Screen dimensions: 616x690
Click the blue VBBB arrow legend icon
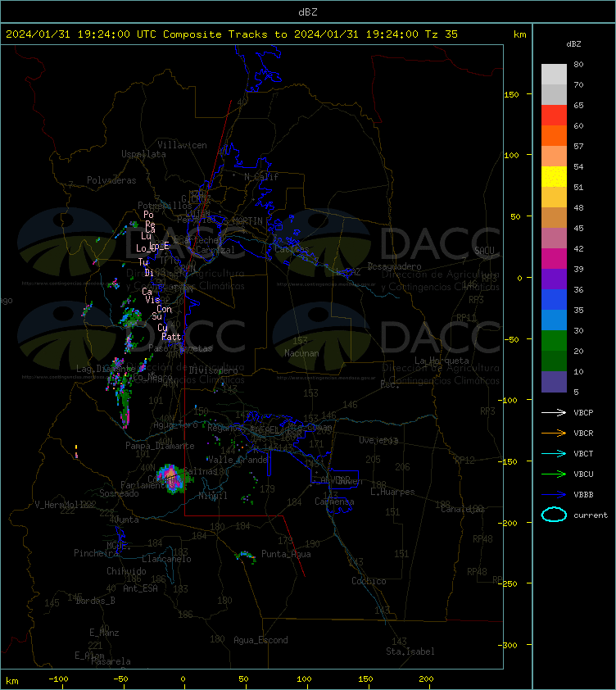554,495
